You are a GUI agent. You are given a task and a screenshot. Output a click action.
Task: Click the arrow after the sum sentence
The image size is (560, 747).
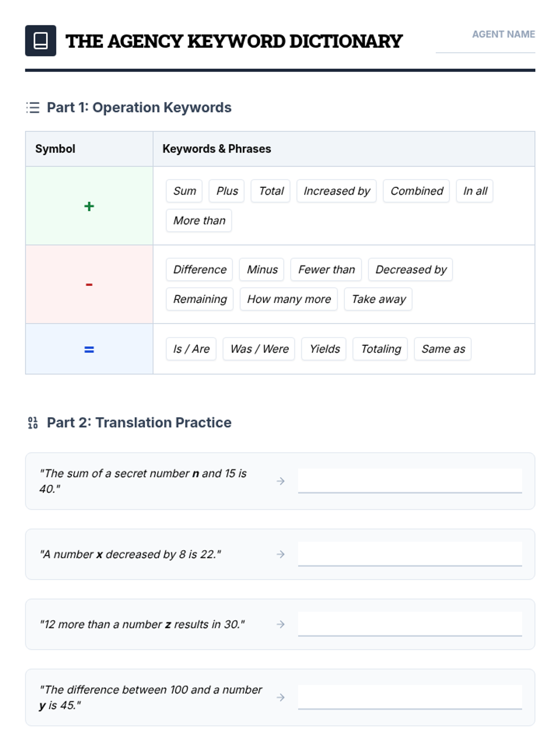280,481
